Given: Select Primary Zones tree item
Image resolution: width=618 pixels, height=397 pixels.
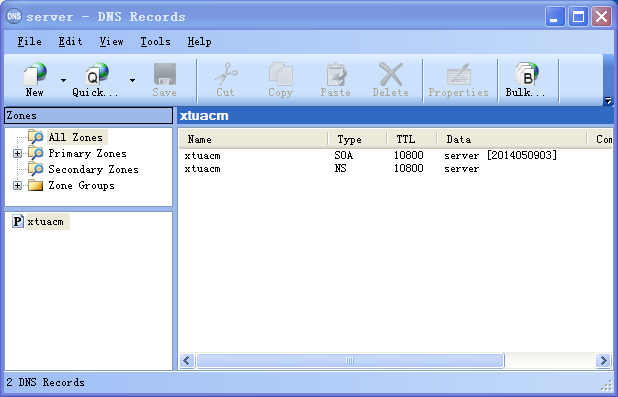Looking at the screenshot, I should point(87,153).
